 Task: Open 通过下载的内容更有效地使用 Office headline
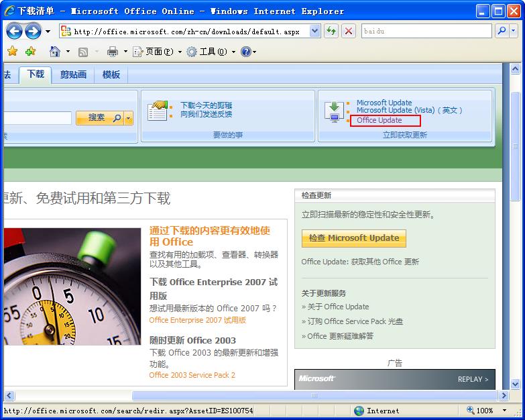point(210,236)
